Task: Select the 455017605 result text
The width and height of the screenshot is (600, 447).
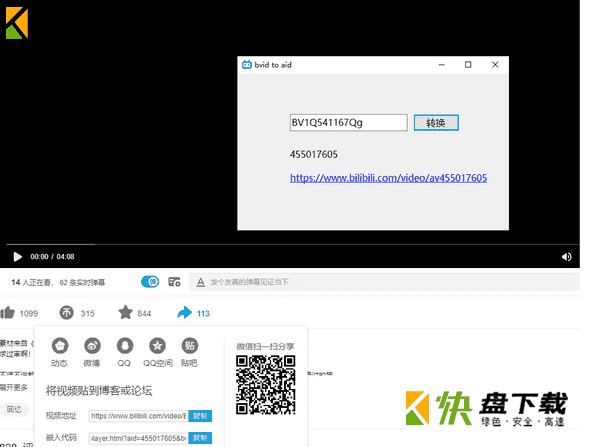Action: [x=314, y=154]
